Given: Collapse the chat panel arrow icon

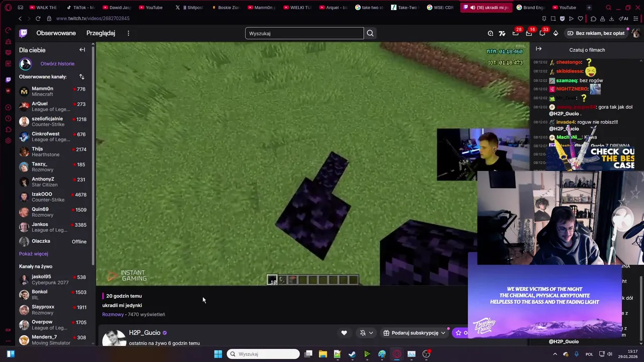Looking at the screenshot, I should pyautogui.click(x=538, y=49).
